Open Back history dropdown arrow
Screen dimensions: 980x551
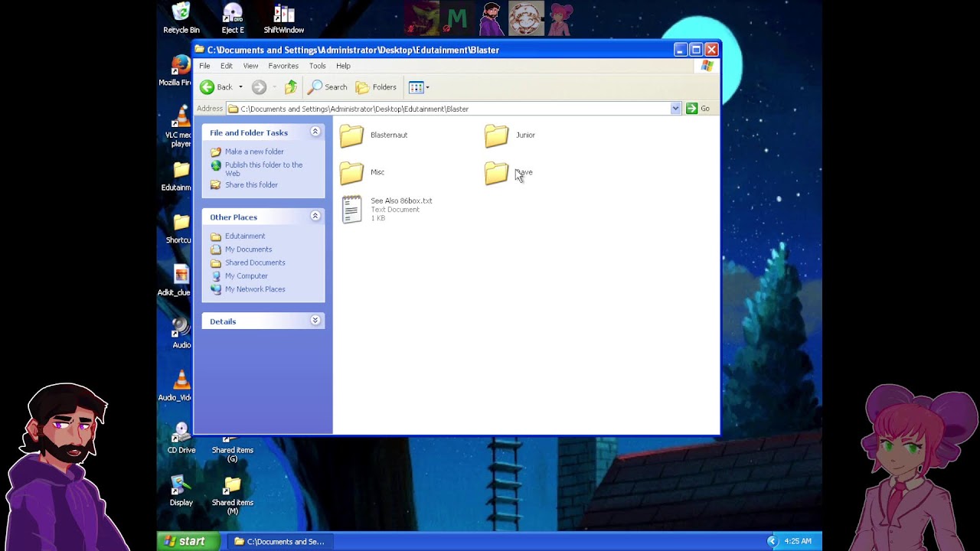tap(240, 87)
